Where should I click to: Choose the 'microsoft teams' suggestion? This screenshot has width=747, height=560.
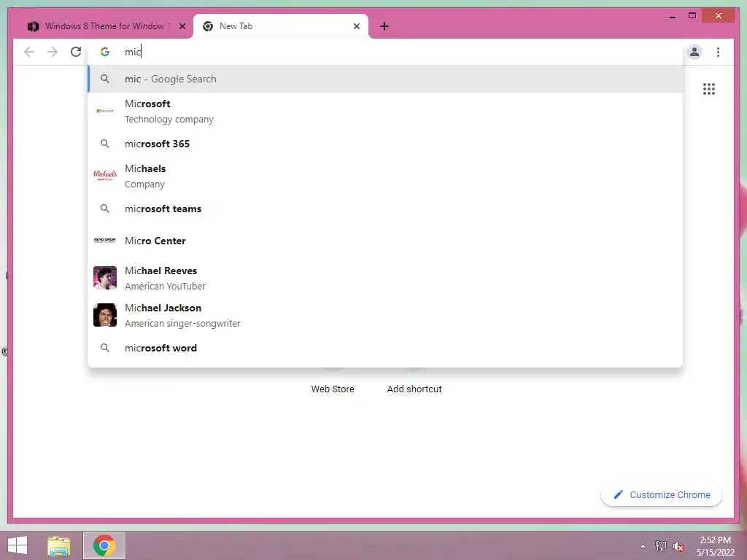pos(385,209)
